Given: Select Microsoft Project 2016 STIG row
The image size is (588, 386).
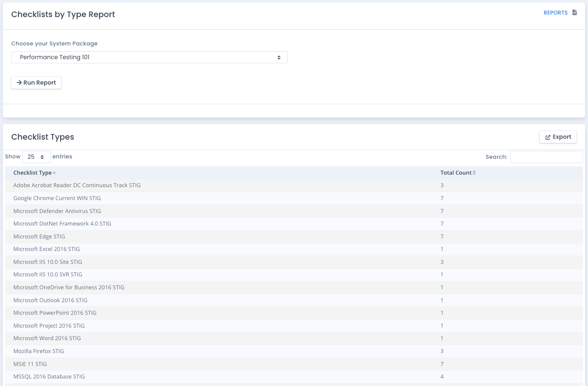Looking at the screenshot, I should pos(294,326).
